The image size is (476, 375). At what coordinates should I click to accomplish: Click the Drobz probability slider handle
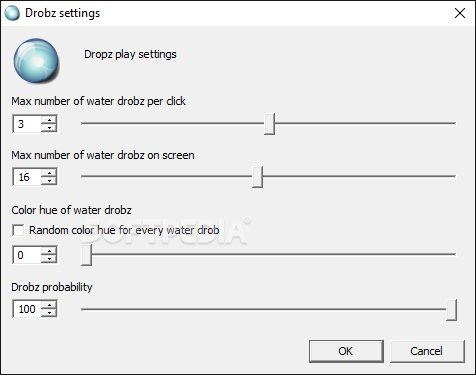(x=451, y=310)
